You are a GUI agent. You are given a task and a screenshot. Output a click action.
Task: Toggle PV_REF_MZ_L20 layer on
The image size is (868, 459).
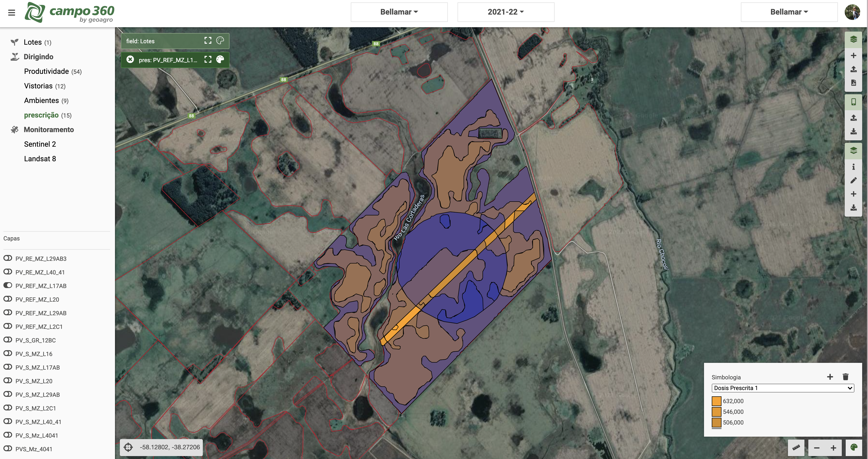(8, 299)
